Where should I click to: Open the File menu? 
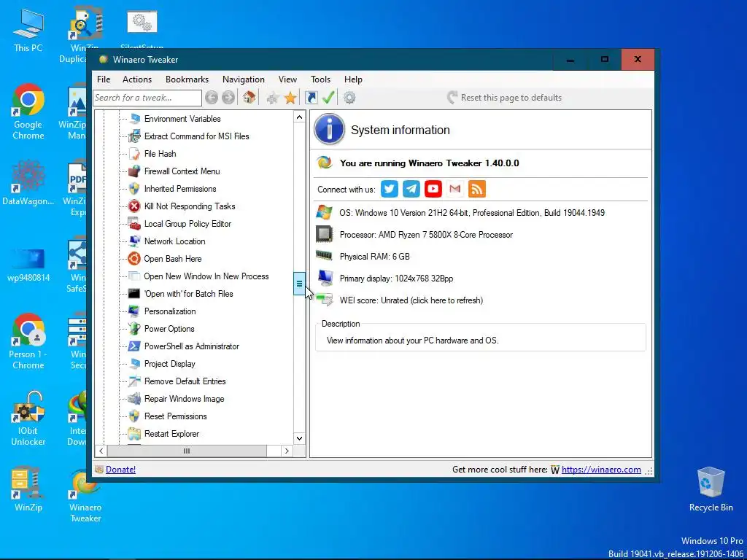[x=104, y=79]
